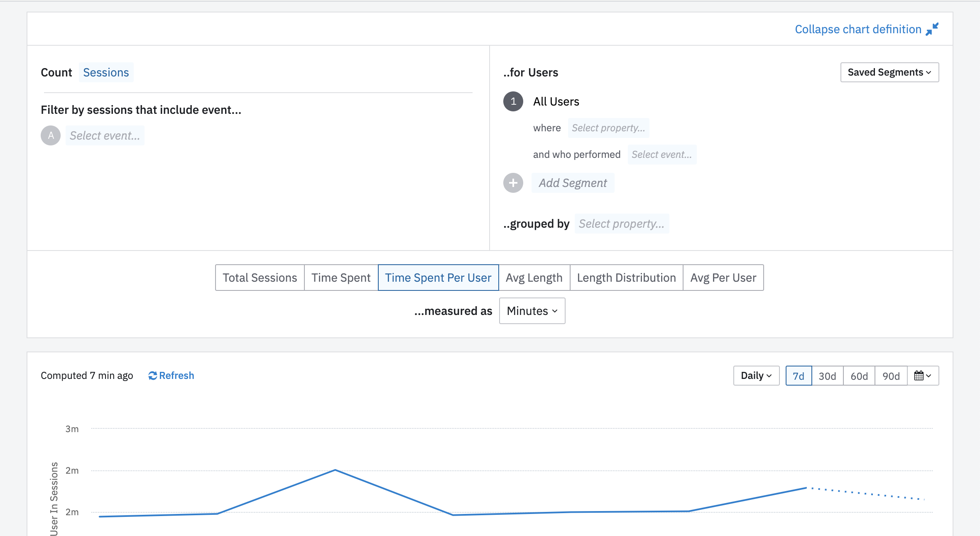Select the Length Distribution tab
This screenshot has width=980, height=536.
pyautogui.click(x=626, y=278)
